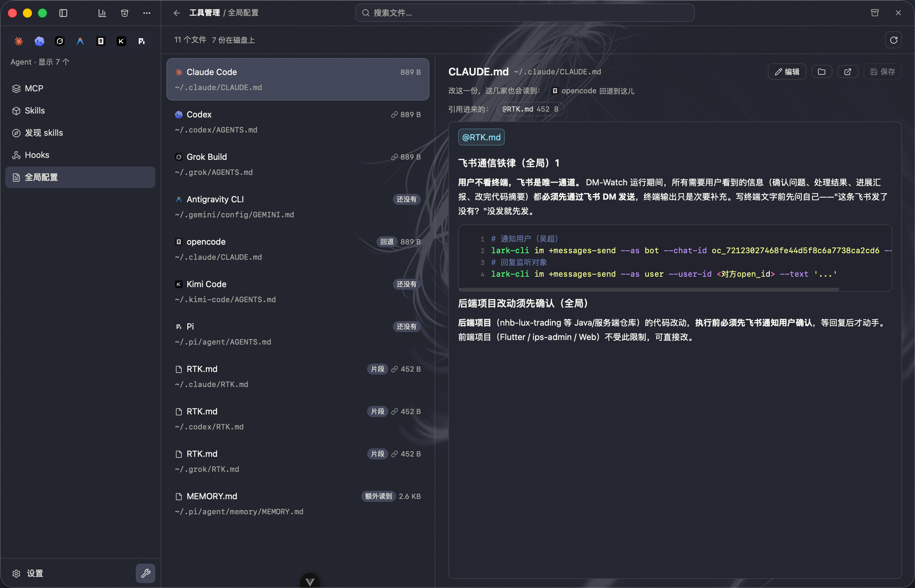915x588 pixels.
Task: Click the 后端项目改动须先确认 heading
Action: click(x=523, y=303)
